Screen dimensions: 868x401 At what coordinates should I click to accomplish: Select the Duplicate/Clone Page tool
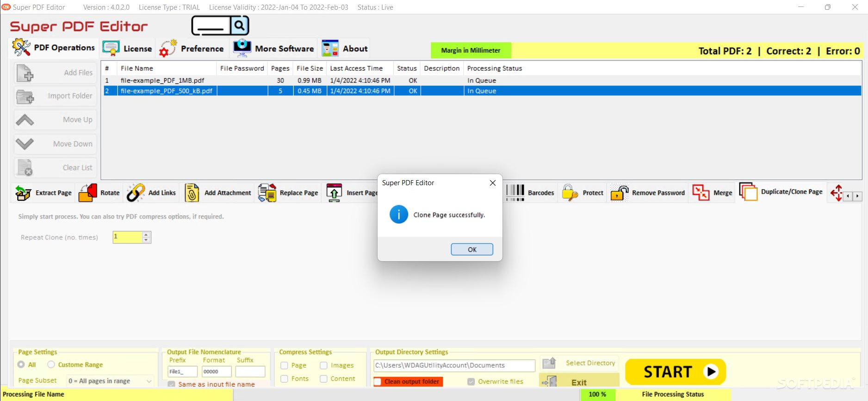click(x=781, y=192)
